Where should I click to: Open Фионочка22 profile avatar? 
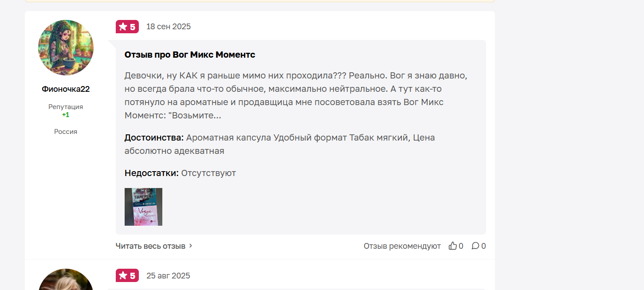tap(66, 47)
